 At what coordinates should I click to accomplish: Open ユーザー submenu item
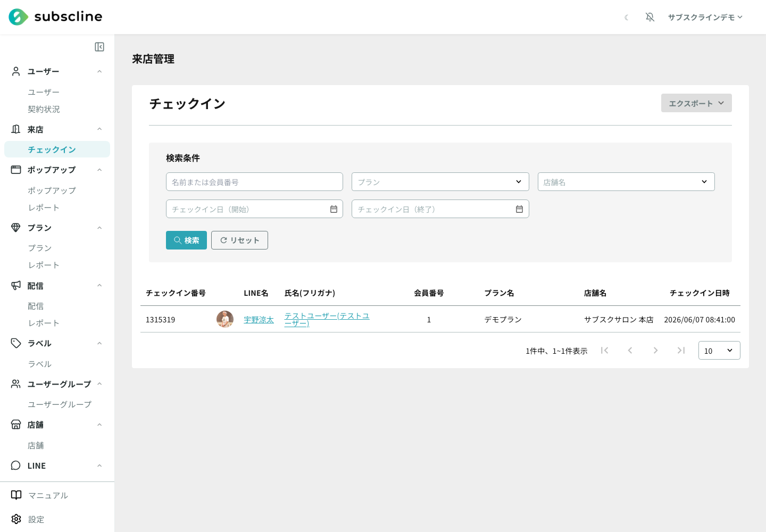coord(44,92)
